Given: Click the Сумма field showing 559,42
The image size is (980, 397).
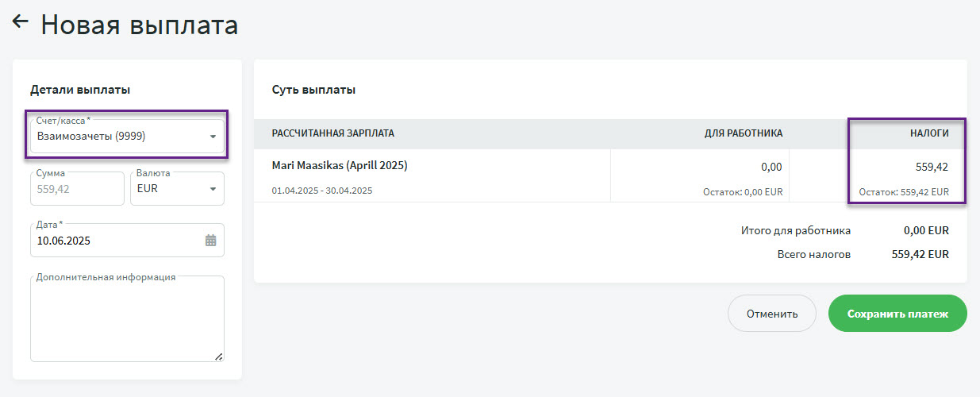Looking at the screenshot, I should [x=77, y=189].
